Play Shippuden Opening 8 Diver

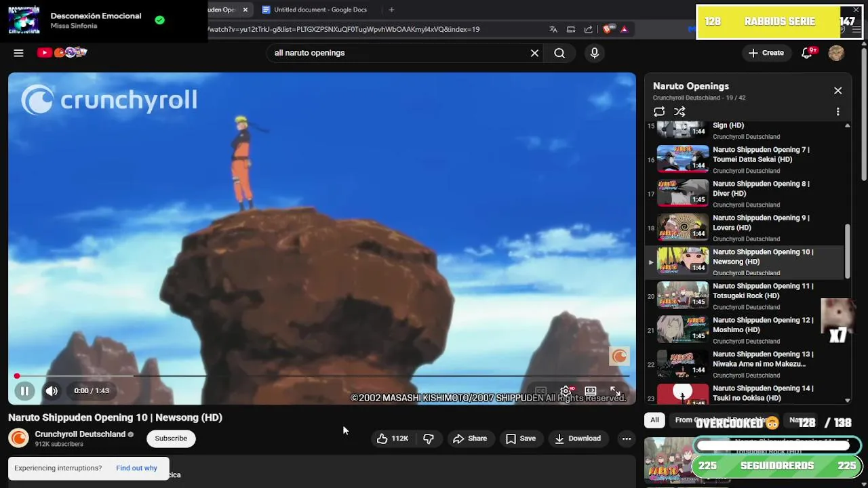[x=746, y=193]
